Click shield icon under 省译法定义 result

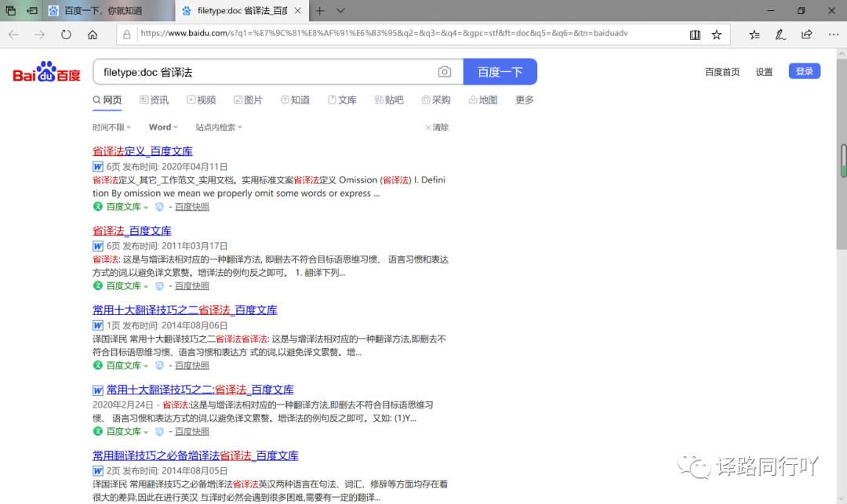(159, 207)
